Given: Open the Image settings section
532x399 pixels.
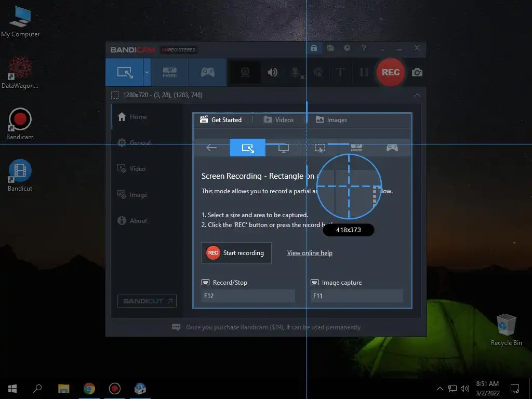Looking at the screenshot, I should click(132, 195).
